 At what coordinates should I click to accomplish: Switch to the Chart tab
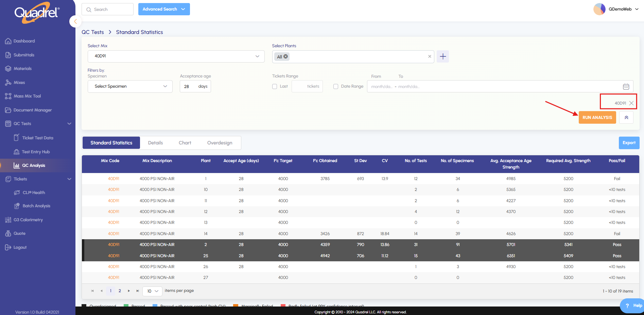(x=185, y=143)
